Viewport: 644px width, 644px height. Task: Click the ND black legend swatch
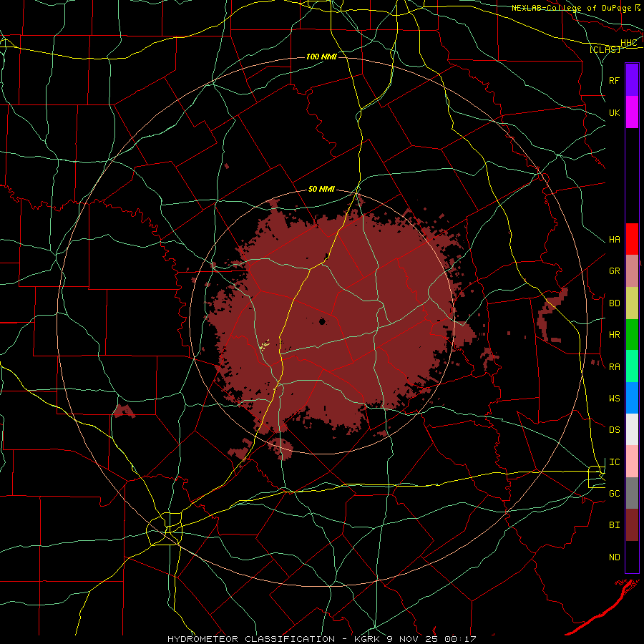tap(632, 557)
